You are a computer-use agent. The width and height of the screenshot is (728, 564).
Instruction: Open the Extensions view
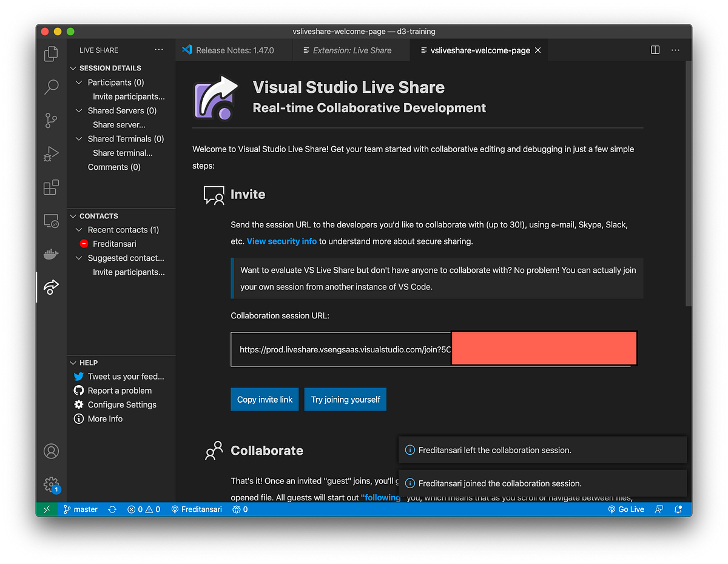tap(51, 187)
